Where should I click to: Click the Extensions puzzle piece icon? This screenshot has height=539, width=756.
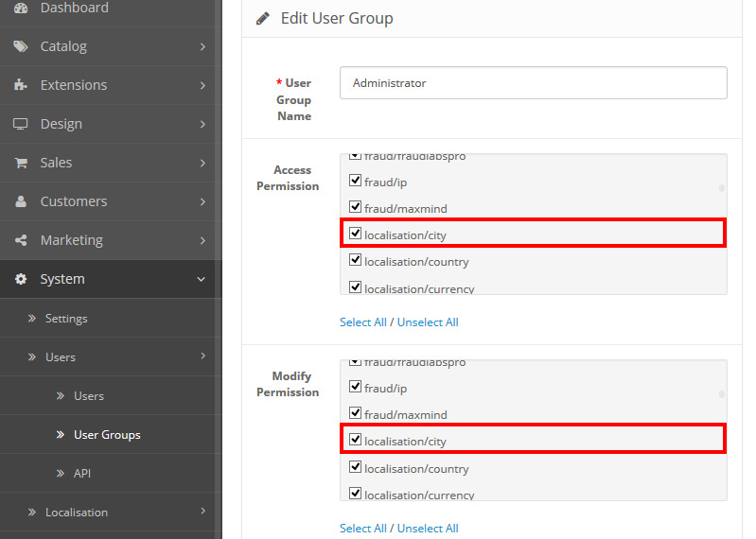pyautogui.click(x=21, y=85)
